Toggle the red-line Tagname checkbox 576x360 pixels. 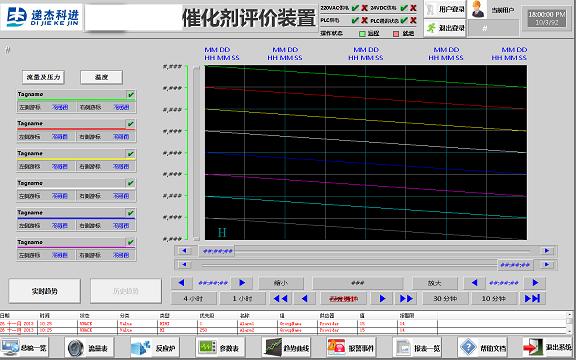[131, 124]
